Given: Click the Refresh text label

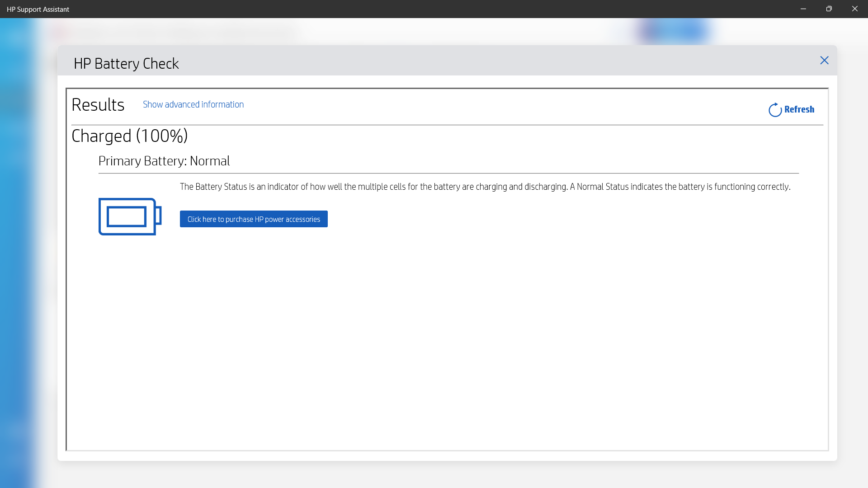Looking at the screenshot, I should (799, 109).
